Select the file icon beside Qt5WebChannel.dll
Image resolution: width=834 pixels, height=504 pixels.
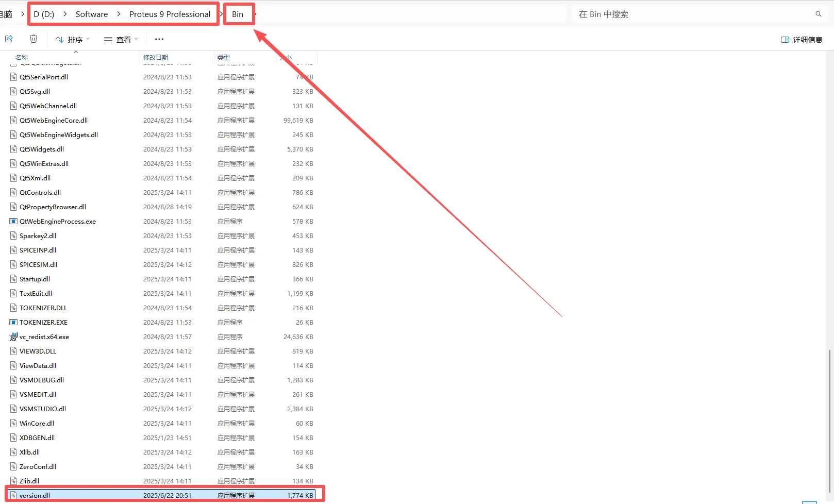13,106
